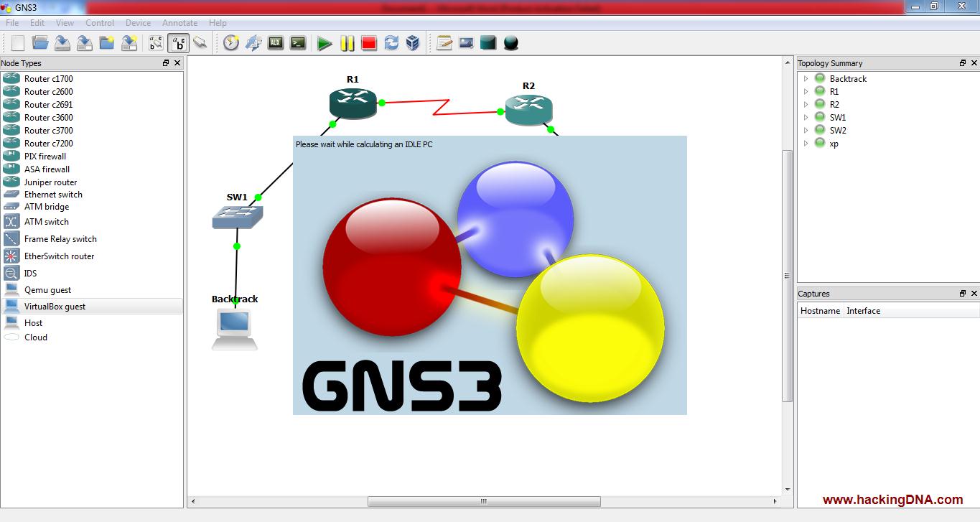Start all devices with green play button
The height and width of the screenshot is (522, 980).
[x=325, y=43]
